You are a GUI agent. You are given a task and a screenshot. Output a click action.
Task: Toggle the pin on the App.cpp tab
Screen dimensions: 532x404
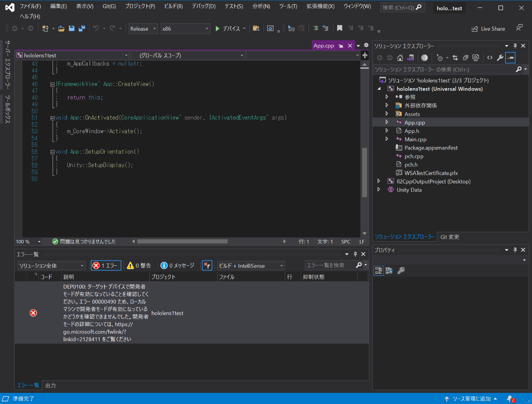[x=341, y=46]
